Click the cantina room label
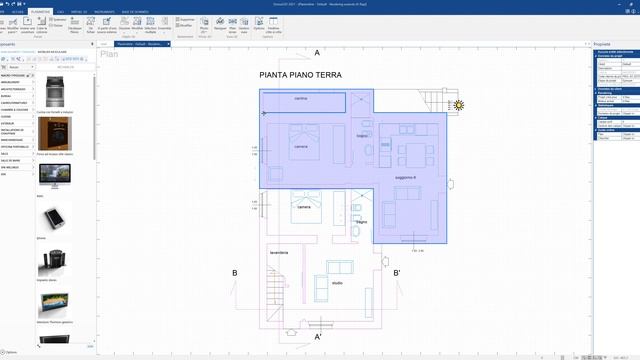640x360 pixels. [x=301, y=98]
